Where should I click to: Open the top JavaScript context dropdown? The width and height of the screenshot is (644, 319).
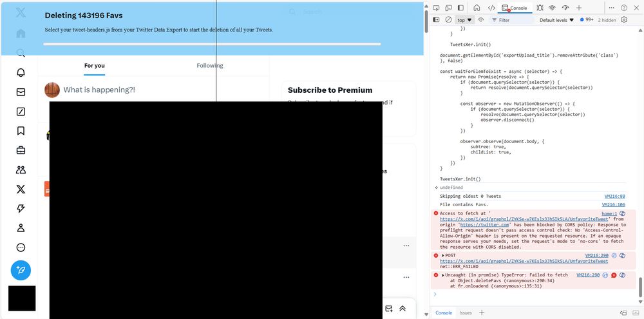(x=464, y=20)
